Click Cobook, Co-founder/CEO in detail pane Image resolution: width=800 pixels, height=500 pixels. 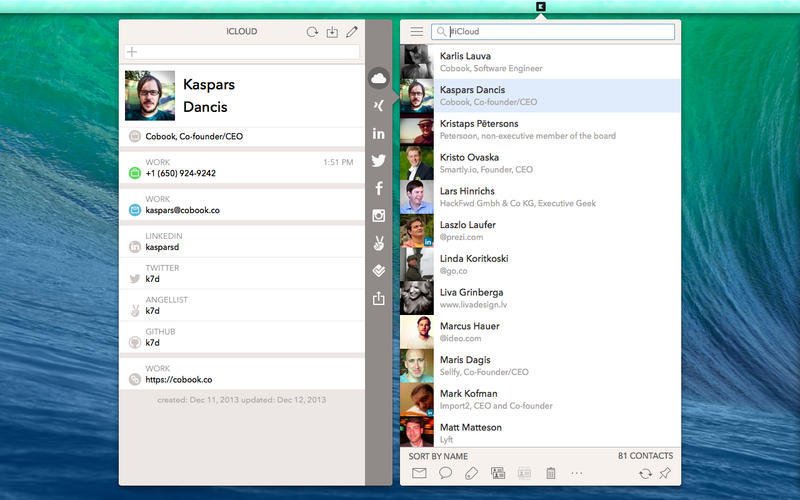194,136
